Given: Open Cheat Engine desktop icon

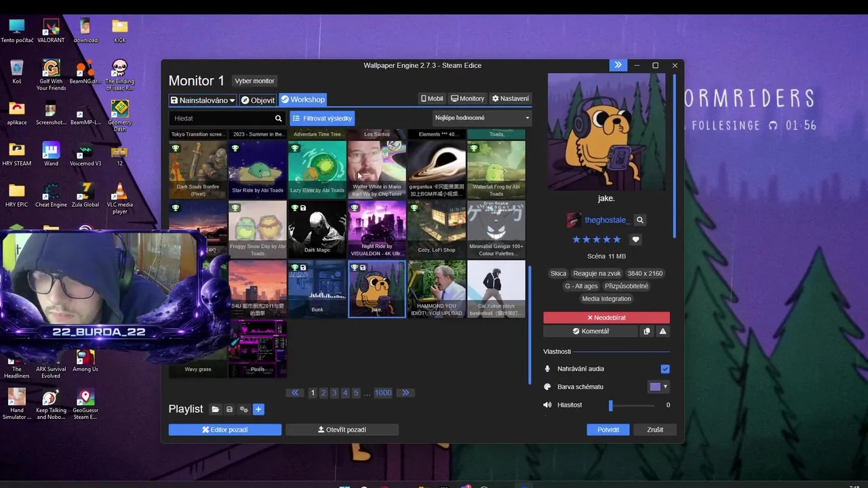Looking at the screenshot, I should [x=51, y=195].
